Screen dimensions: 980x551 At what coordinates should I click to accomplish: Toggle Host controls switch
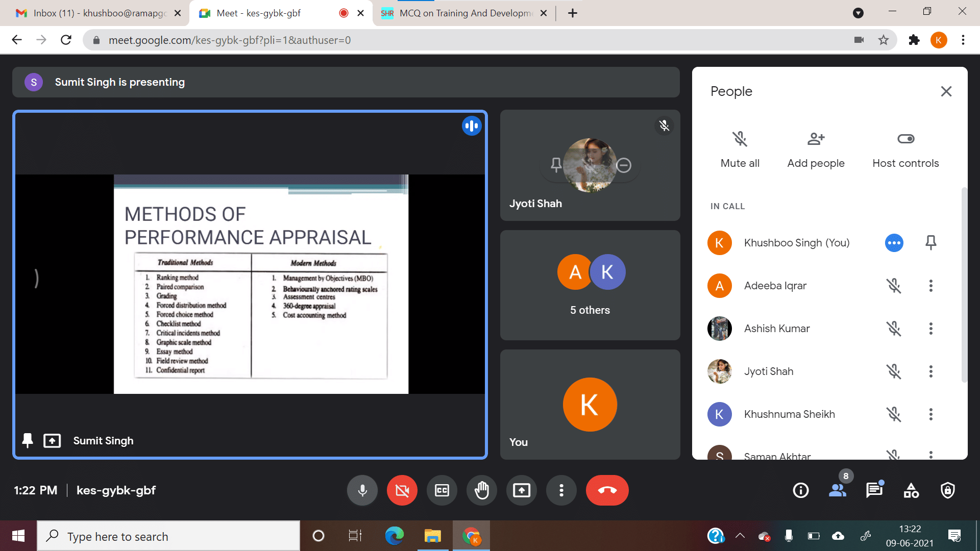[x=906, y=138]
